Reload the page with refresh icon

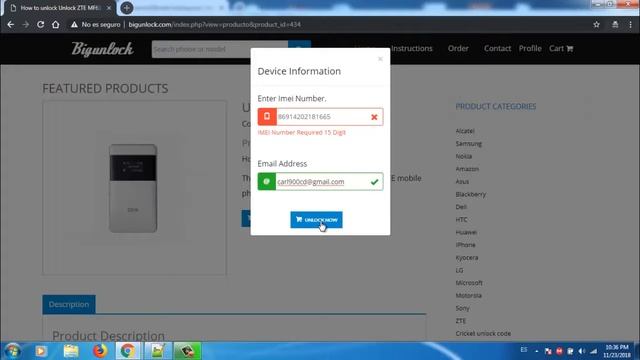(x=40, y=24)
